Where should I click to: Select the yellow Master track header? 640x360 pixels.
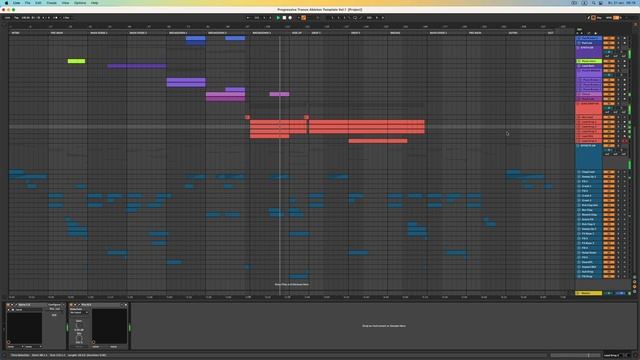click(588, 293)
